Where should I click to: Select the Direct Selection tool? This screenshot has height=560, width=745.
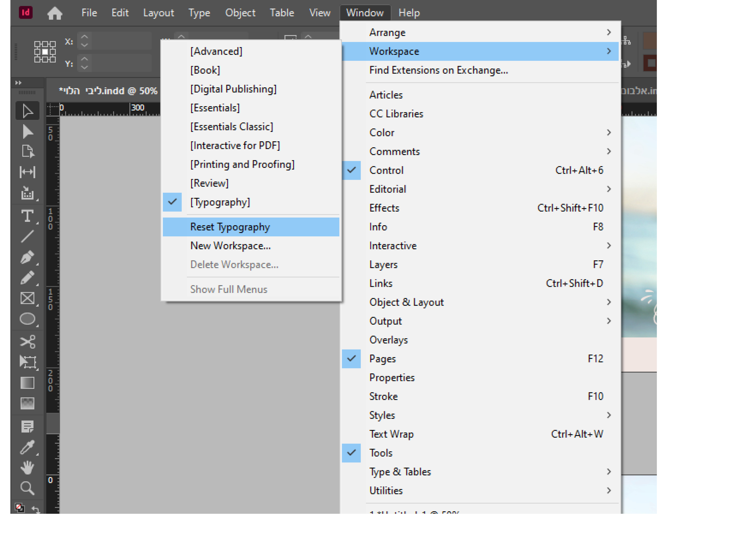[x=27, y=132]
